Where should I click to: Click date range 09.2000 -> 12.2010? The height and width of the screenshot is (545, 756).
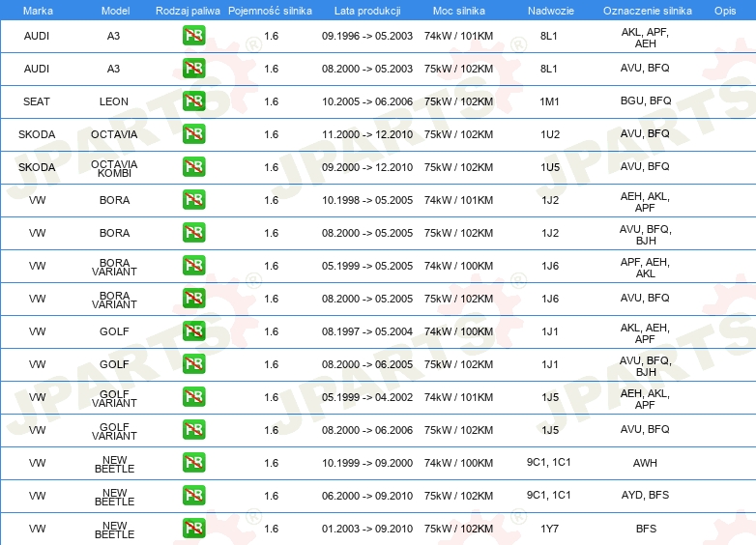click(367, 167)
